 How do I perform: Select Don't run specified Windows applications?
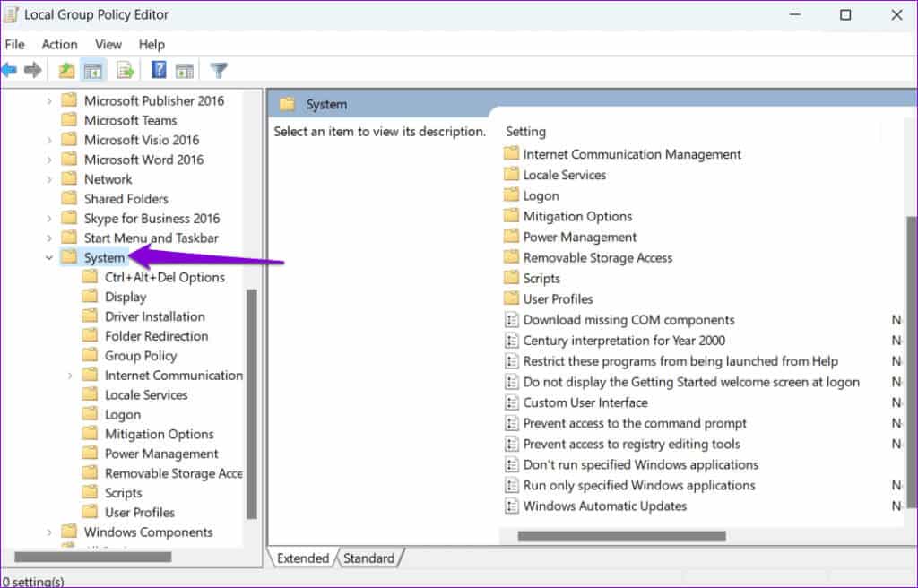point(640,464)
